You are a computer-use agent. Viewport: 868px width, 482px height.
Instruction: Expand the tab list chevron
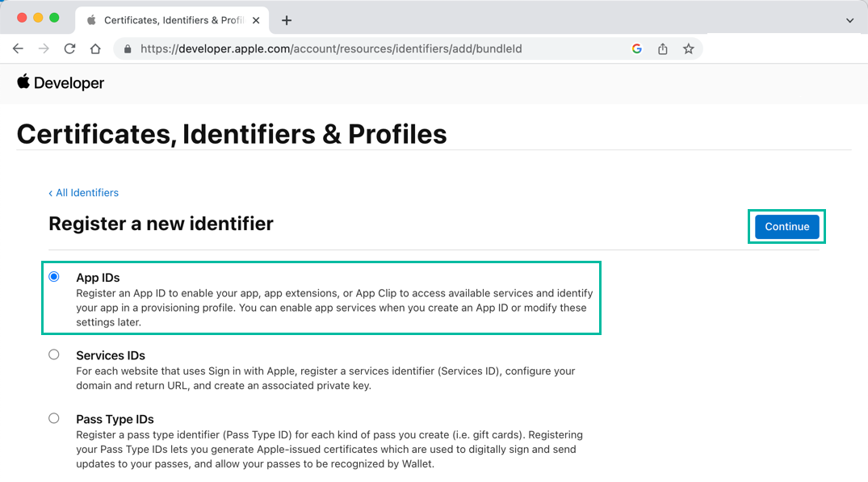[x=849, y=20]
